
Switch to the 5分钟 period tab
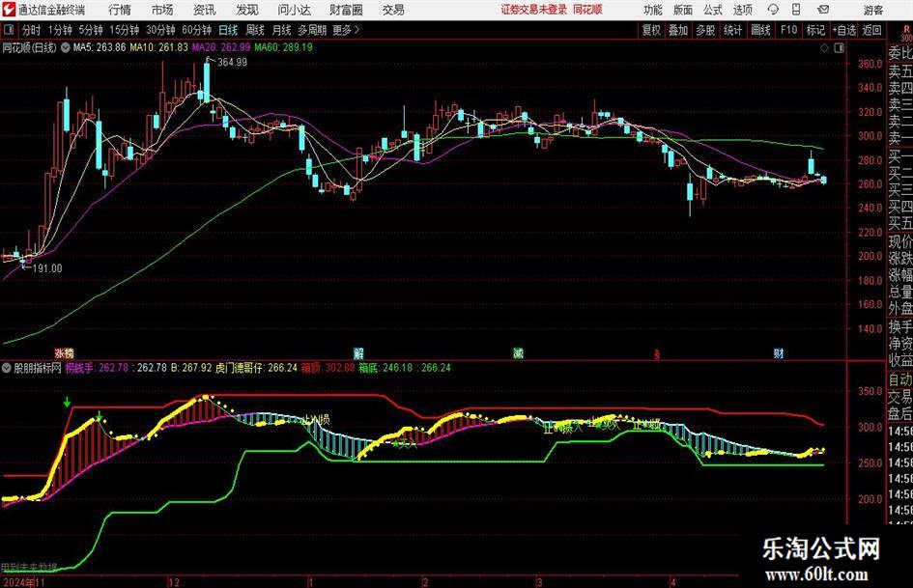[90, 30]
